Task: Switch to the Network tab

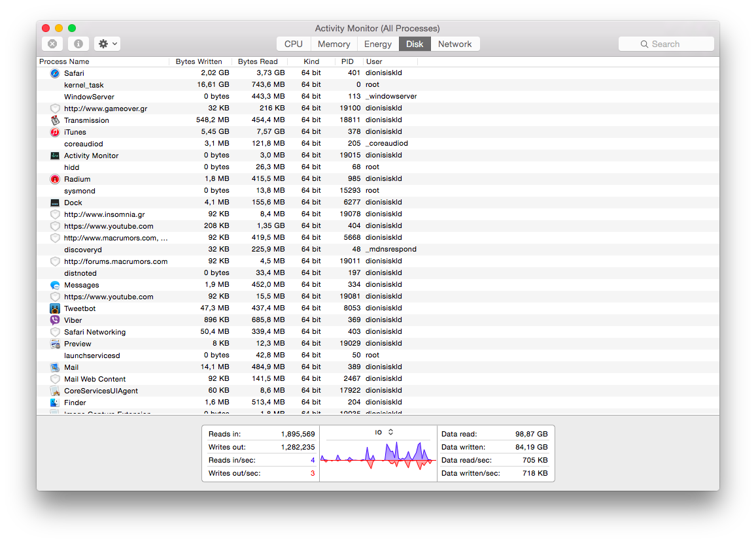Action: (x=455, y=44)
